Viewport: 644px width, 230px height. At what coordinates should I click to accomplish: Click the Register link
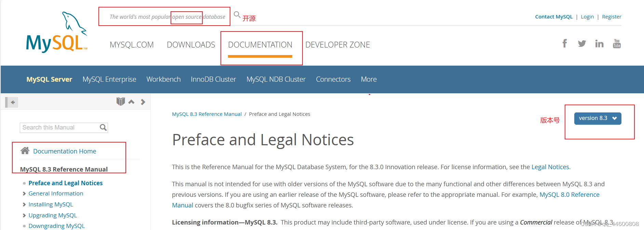coord(612,17)
